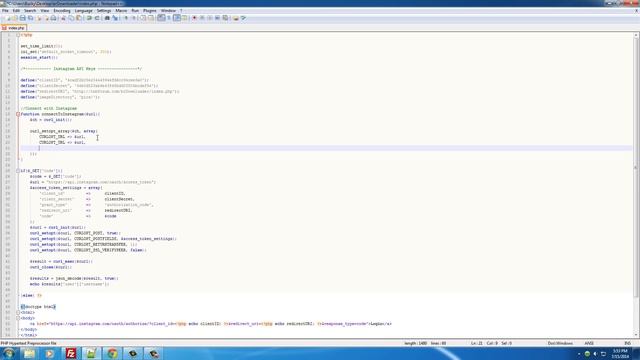Click the Run Macro Multiple Times icon
Screen dimensions: 640x360
[217, 18]
